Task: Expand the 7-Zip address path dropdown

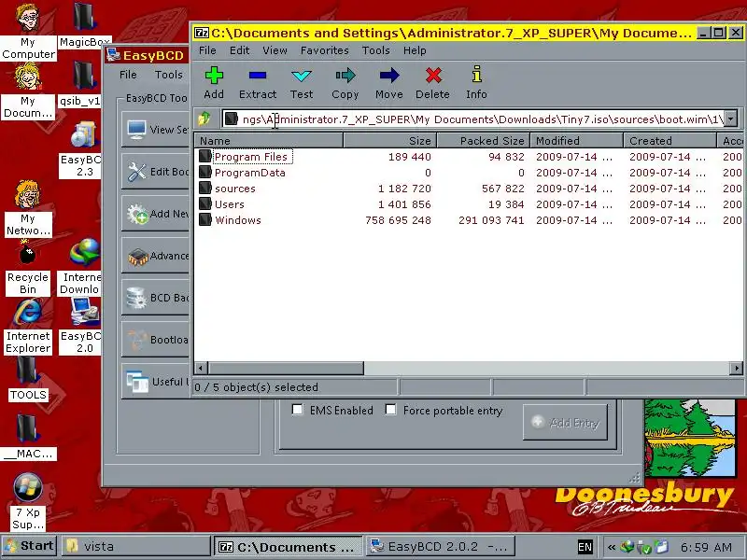Action: [730, 119]
